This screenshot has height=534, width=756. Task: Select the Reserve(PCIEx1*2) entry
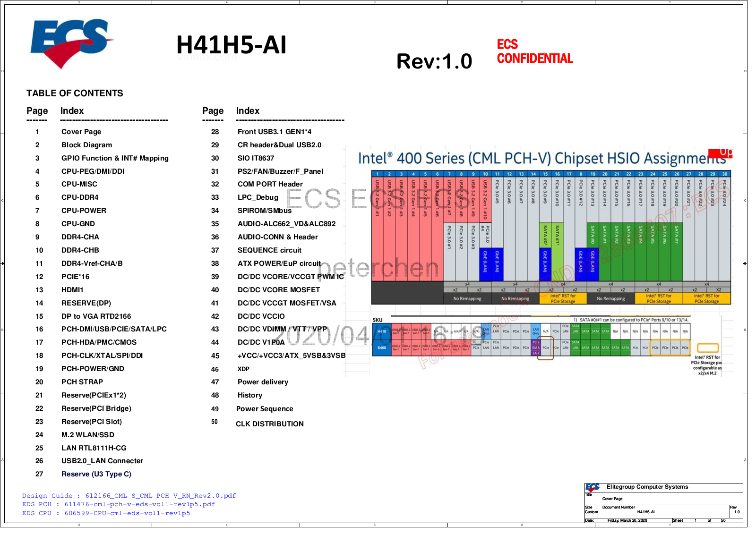point(94,395)
